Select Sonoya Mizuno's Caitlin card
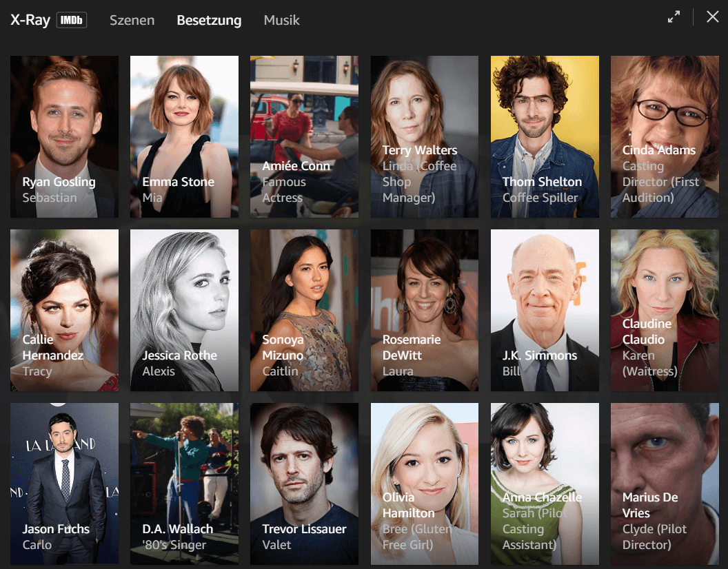The height and width of the screenshot is (569, 728). 304,311
